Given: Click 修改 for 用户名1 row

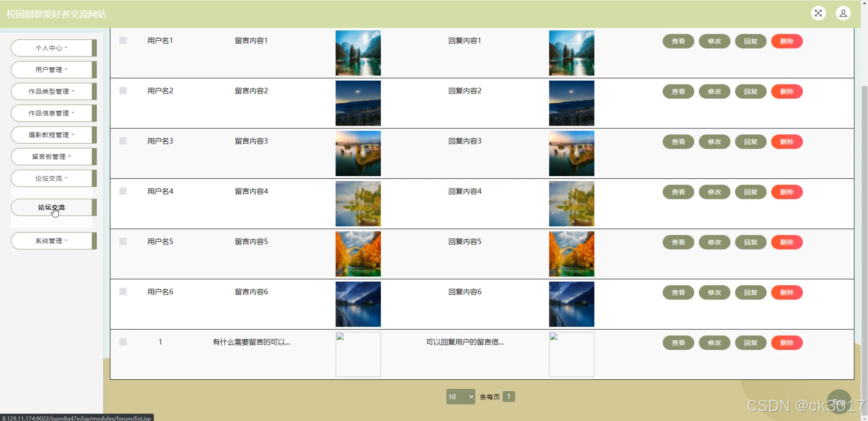Looking at the screenshot, I should [714, 41].
